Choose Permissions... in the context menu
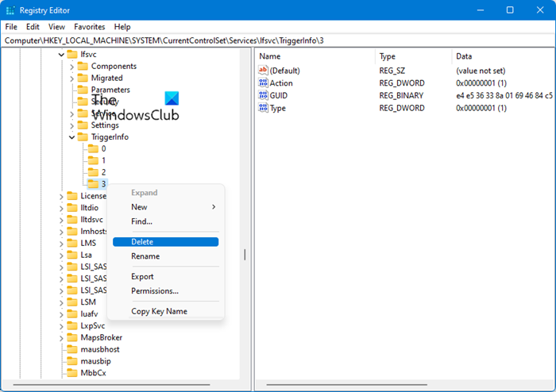Screen dimensions: 556x392 tap(165, 290)
